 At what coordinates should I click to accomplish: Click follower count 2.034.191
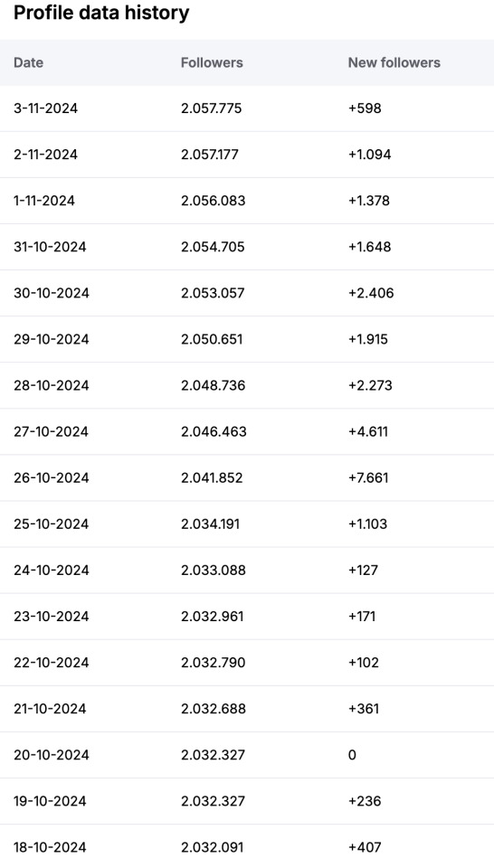pos(211,524)
